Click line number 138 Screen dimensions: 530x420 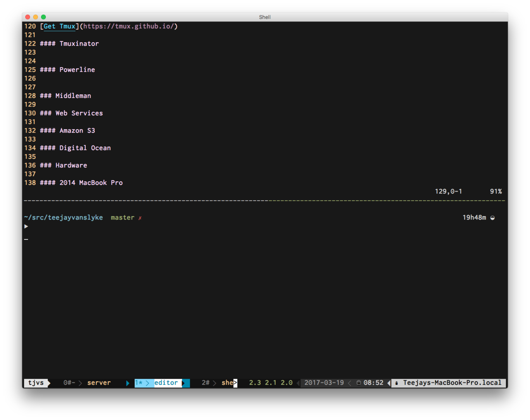(x=30, y=183)
